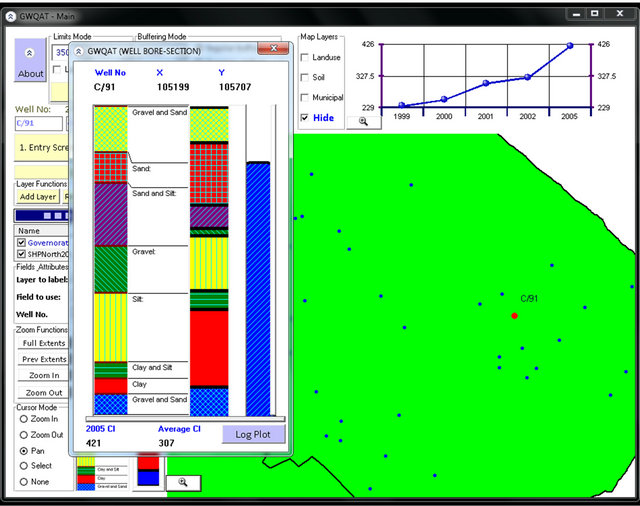Enable the Landuse map layer
This screenshot has height=506, width=640.
306,58
